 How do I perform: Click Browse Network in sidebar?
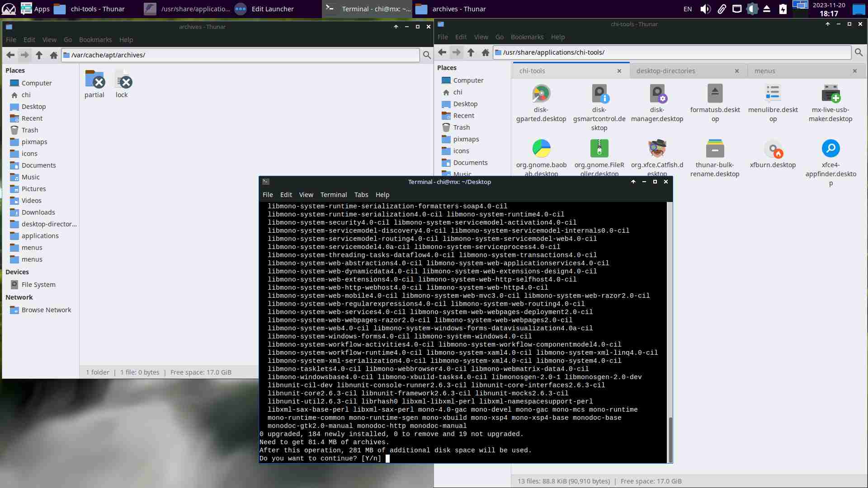[46, 310]
